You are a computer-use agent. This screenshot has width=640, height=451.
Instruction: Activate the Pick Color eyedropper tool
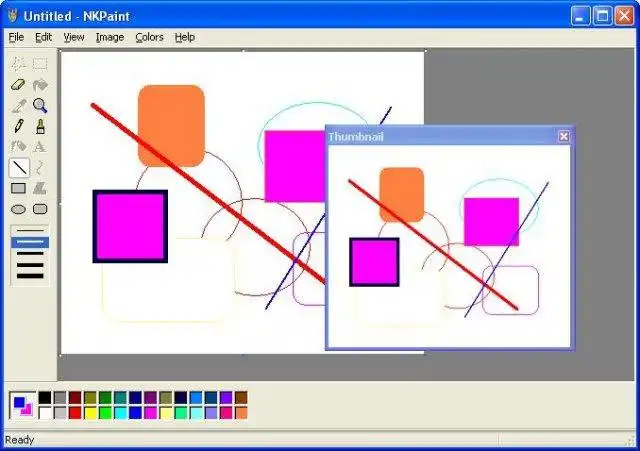18,105
